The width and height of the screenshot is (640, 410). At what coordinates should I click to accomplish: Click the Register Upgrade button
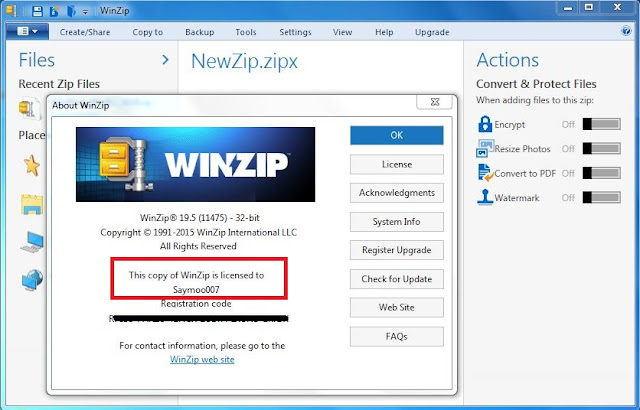(x=397, y=250)
